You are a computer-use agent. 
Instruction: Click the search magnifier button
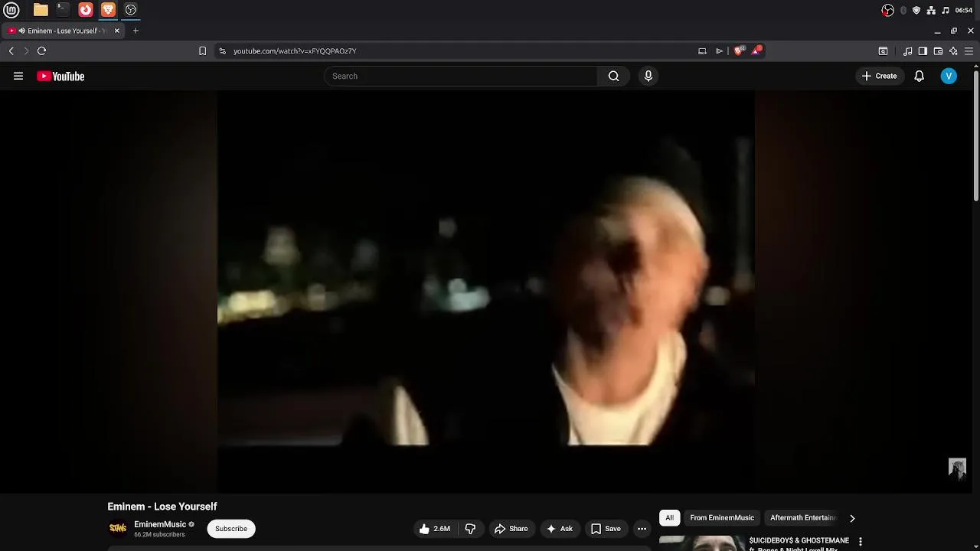point(613,76)
